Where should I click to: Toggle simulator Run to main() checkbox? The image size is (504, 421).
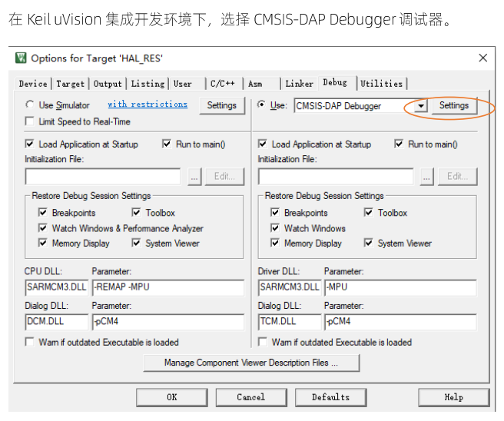coord(167,144)
